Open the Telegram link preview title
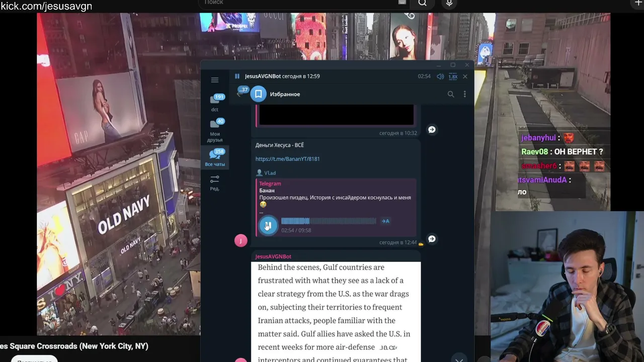This screenshot has height=362, width=644. 270,184
